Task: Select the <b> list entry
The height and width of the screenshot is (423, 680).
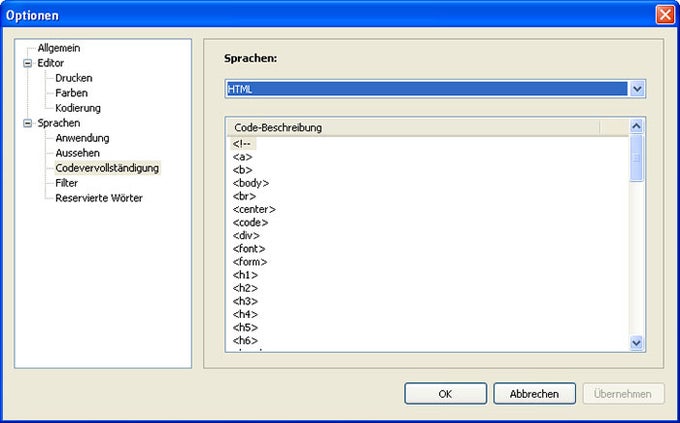Action: pyautogui.click(x=242, y=170)
